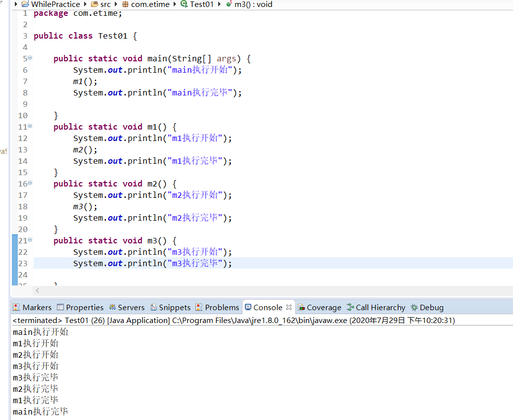This screenshot has height=420, width=513.
Task: Click the Servers tab icon
Action: (113, 307)
